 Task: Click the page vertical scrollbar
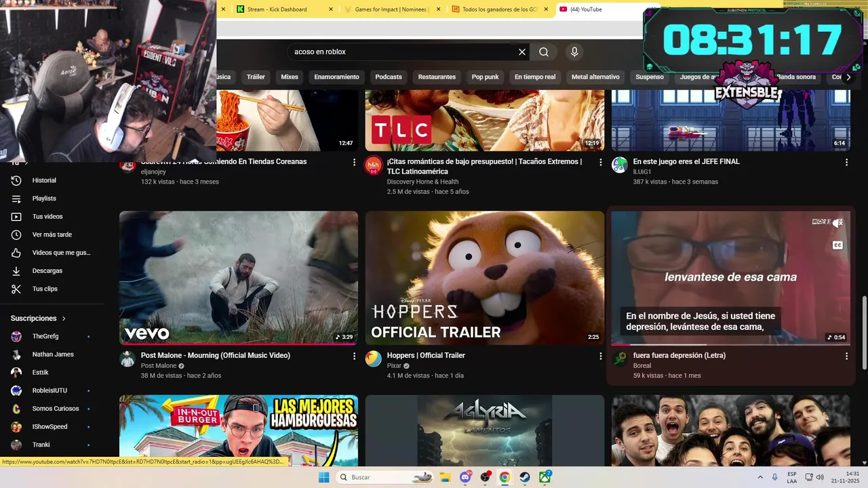pyautogui.click(x=864, y=332)
